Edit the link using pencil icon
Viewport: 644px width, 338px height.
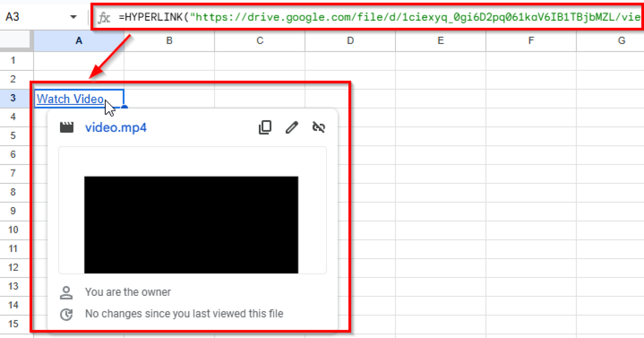tap(291, 127)
